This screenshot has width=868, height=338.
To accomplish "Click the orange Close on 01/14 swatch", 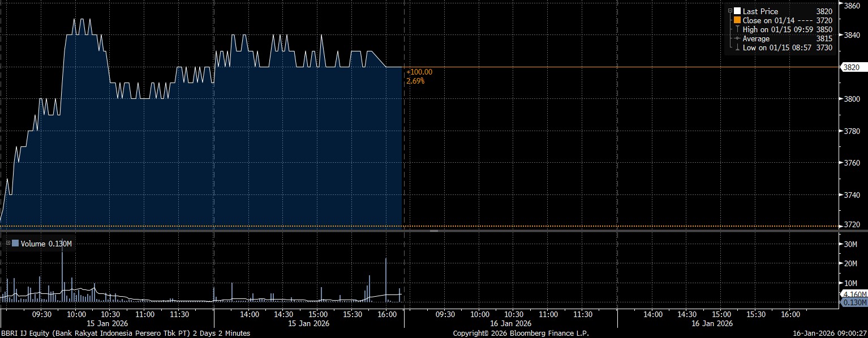I will click(737, 20).
